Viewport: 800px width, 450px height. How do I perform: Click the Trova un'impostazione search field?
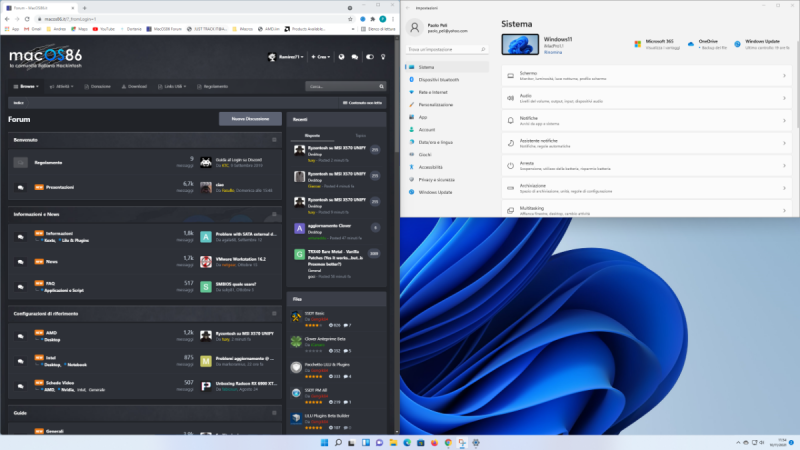pyautogui.click(x=446, y=49)
